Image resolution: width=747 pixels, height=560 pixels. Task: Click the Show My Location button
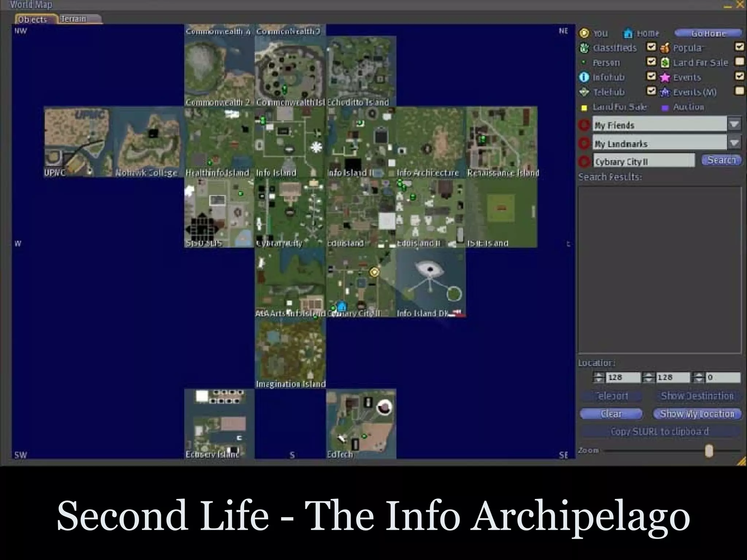tap(697, 414)
